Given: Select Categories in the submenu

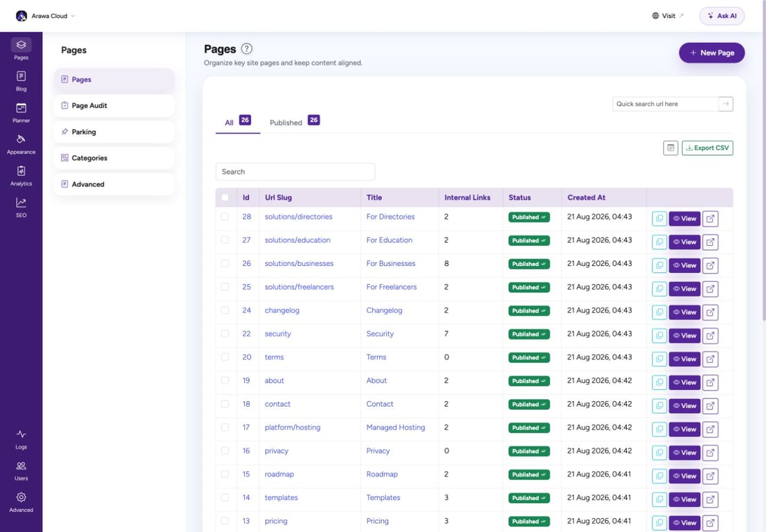Looking at the screenshot, I should [x=114, y=158].
